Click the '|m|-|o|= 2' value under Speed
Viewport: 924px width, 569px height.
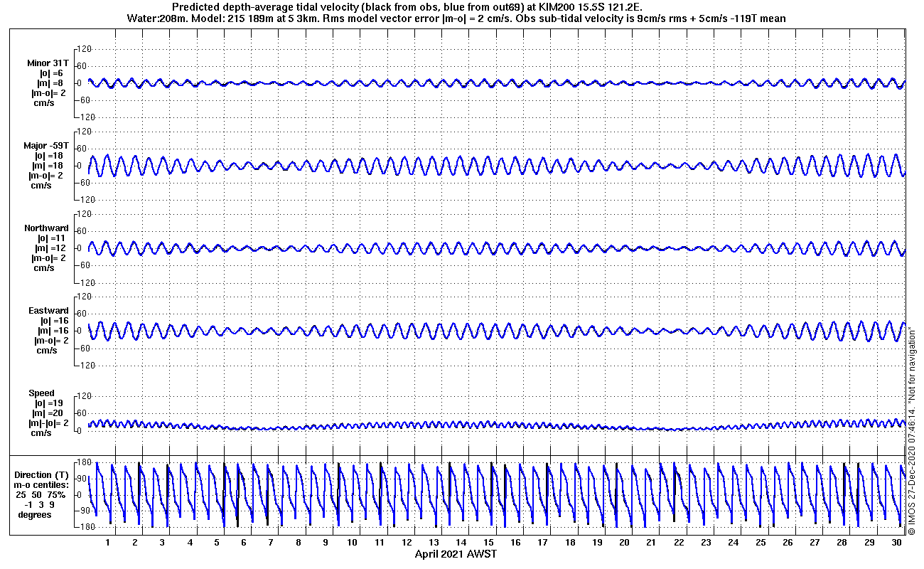49,423
